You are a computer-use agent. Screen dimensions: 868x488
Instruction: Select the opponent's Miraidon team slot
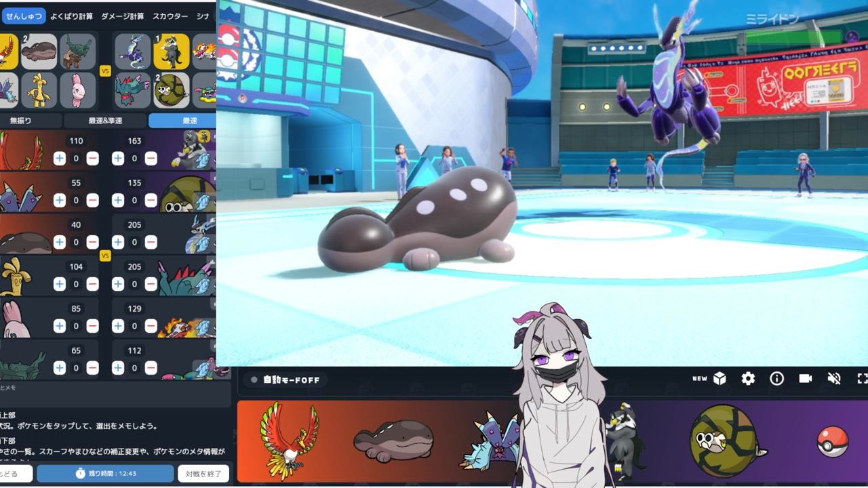point(133,52)
